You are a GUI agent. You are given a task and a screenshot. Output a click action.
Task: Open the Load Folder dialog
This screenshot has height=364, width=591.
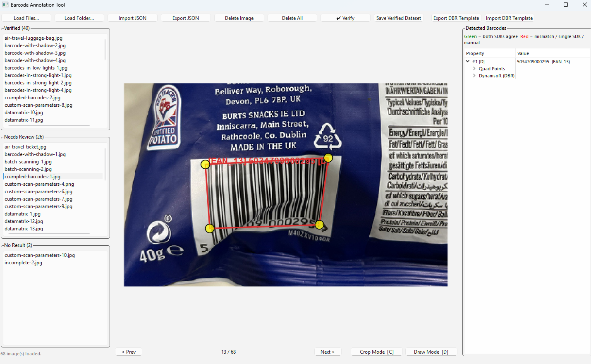[x=79, y=18]
